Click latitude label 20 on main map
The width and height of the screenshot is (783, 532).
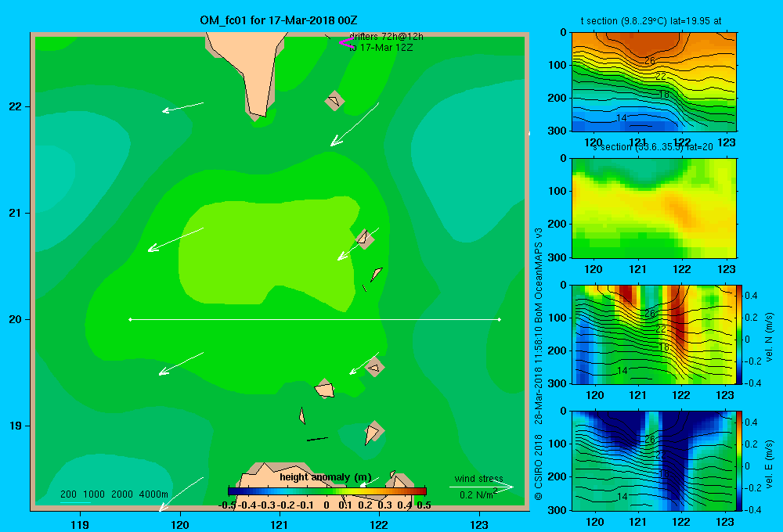coord(16,319)
